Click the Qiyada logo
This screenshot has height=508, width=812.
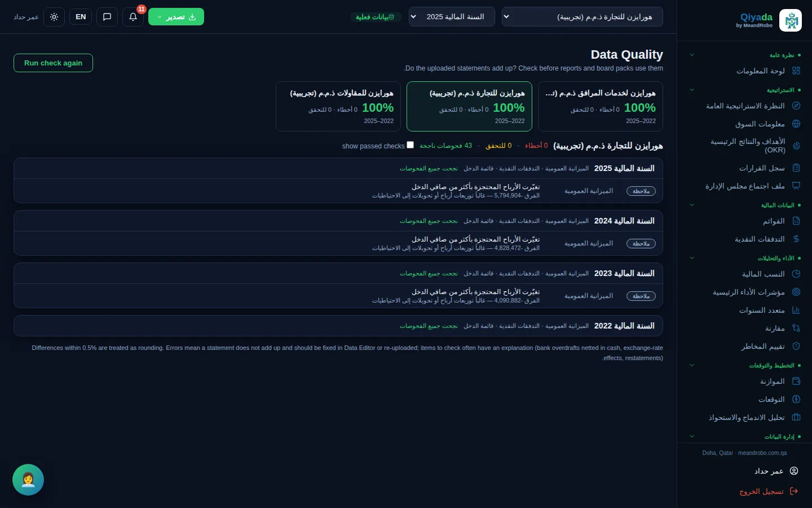pyautogui.click(x=790, y=20)
